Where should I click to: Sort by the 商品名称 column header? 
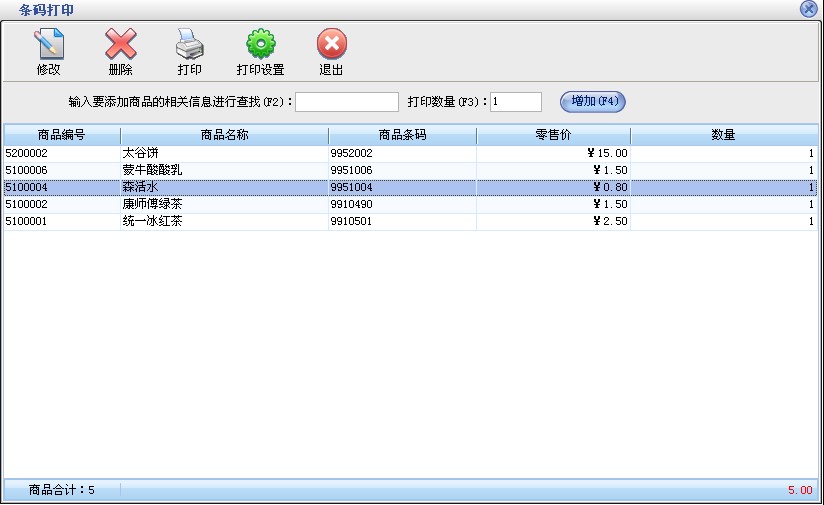(x=224, y=135)
